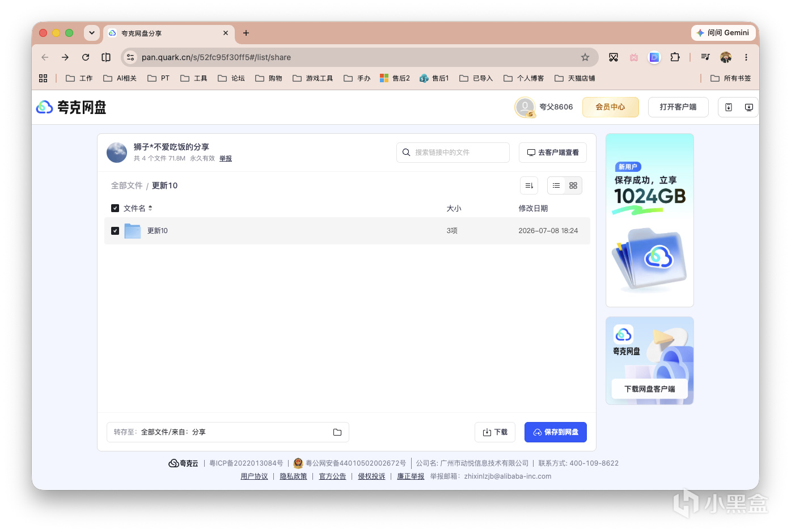Click the 更新10 folder name in list

158,231
